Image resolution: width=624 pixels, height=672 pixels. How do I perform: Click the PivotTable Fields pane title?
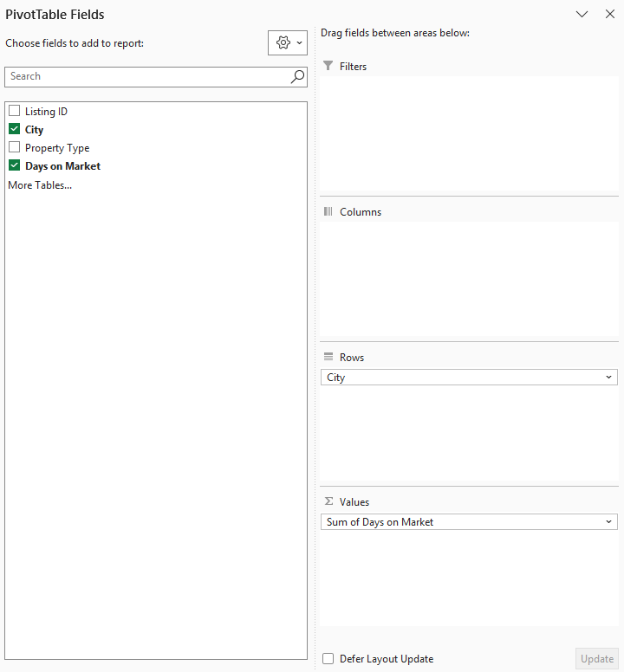tap(55, 15)
